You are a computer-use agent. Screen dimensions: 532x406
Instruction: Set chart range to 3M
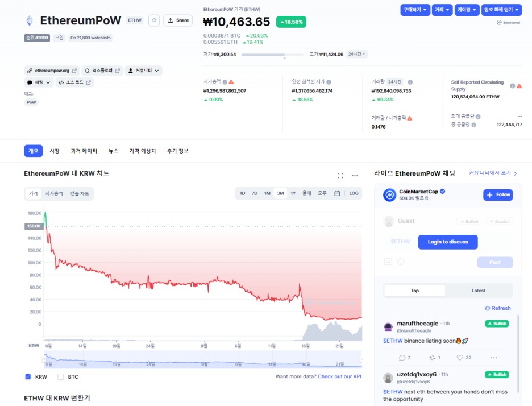coord(280,193)
